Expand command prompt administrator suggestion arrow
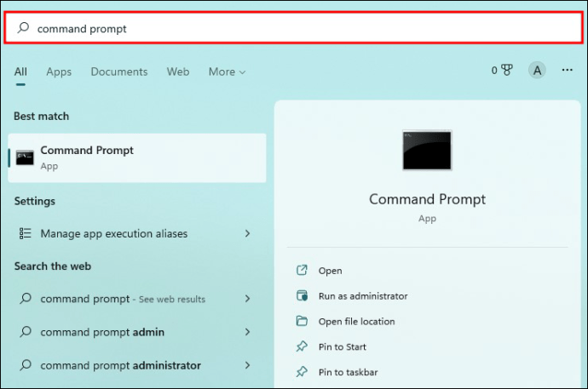Screen dimensions: 588x389 (247, 365)
